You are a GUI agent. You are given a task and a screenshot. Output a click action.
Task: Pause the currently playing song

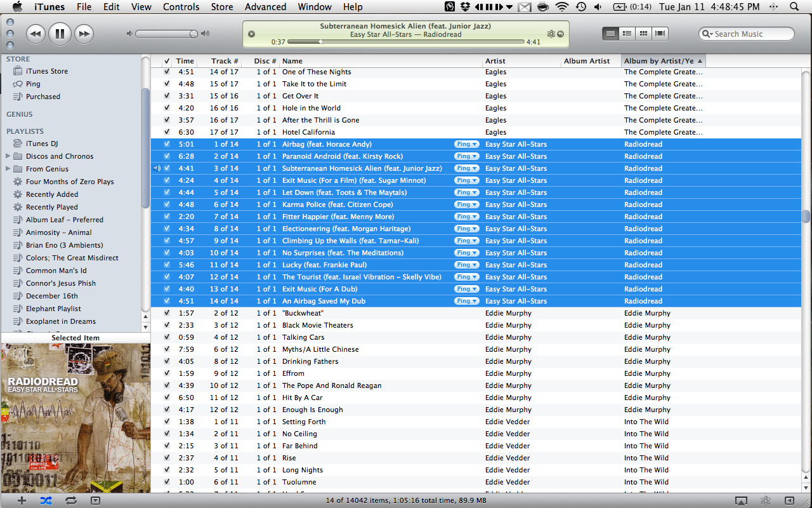(x=60, y=34)
